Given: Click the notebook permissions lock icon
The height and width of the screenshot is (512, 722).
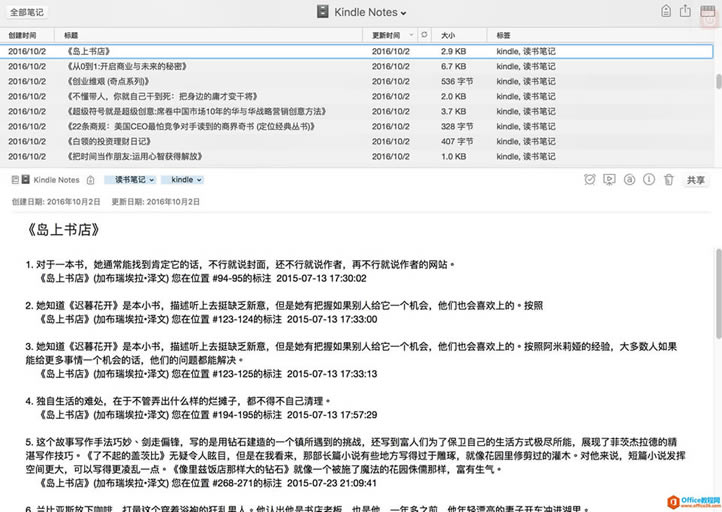Looking at the screenshot, I should coord(666,11).
